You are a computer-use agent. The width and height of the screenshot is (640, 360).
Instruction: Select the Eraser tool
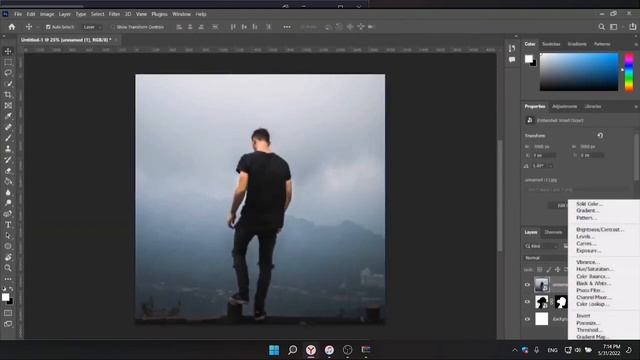[x=8, y=171]
